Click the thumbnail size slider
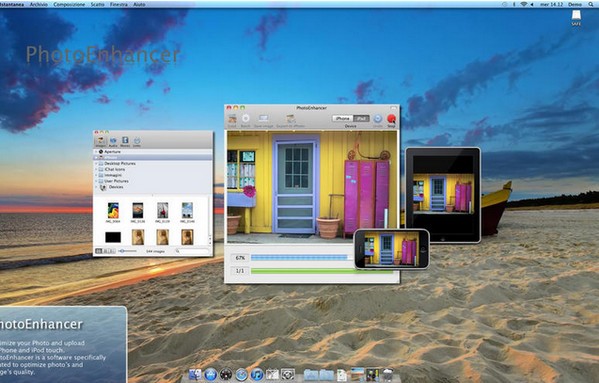Image resolution: width=599 pixels, height=383 pixels. (x=128, y=251)
